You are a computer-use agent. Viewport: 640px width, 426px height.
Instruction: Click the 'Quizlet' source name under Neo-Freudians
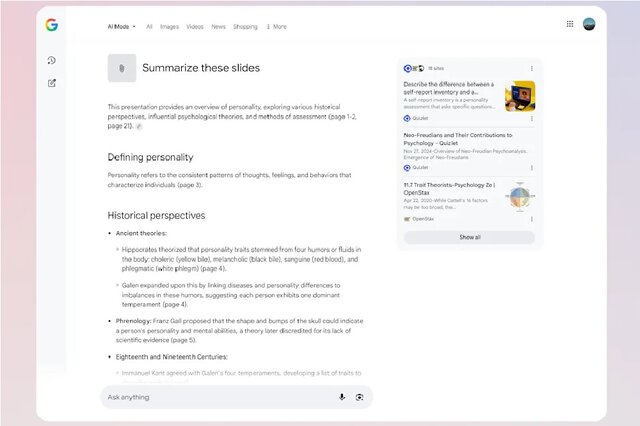pyautogui.click(x=420, y=168)
